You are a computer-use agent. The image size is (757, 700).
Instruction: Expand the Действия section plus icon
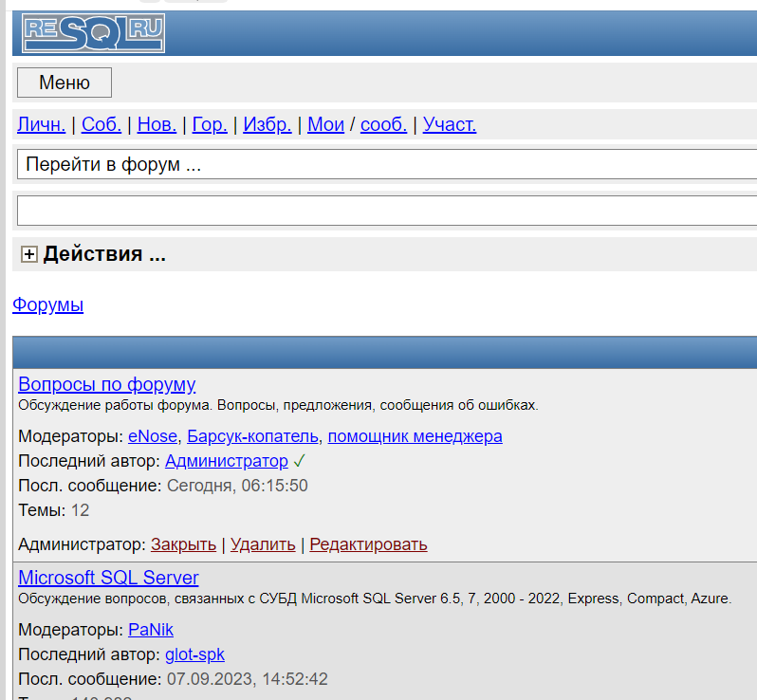29,254
